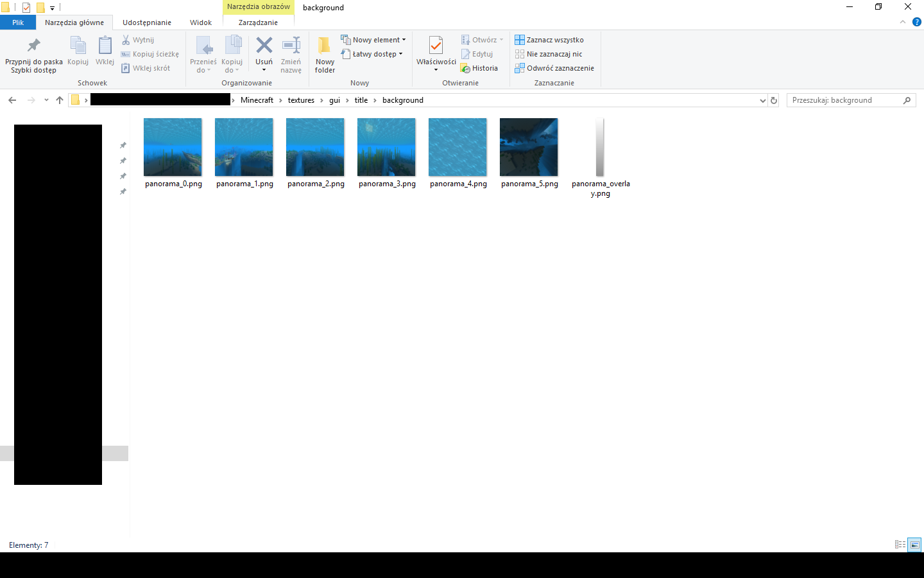
Task: Click the Kopiuj clipboard button
Action: [x=78, y=51]
